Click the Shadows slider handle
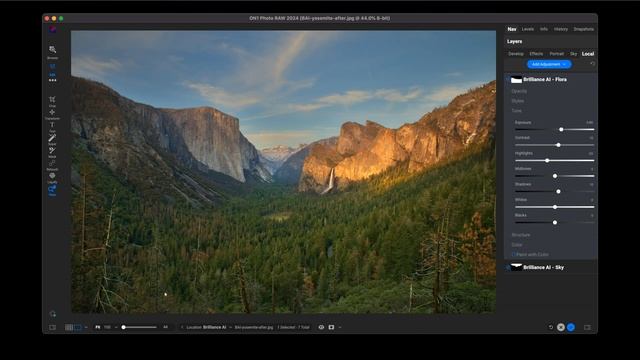Screen dimensions: 640x360 pos(558,191)
